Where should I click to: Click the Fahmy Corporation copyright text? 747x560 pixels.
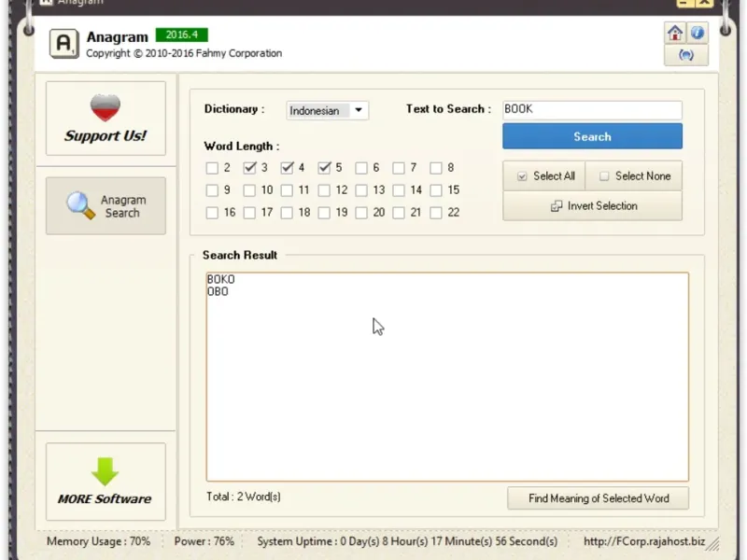coord(184,53)
